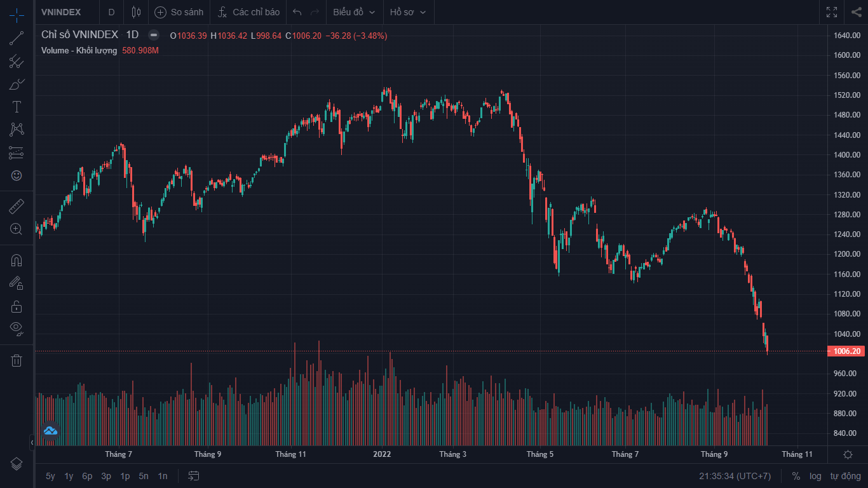868x488 pixels.
Task: Open the Hồ sơ dropdown
Action: [407, 12]
